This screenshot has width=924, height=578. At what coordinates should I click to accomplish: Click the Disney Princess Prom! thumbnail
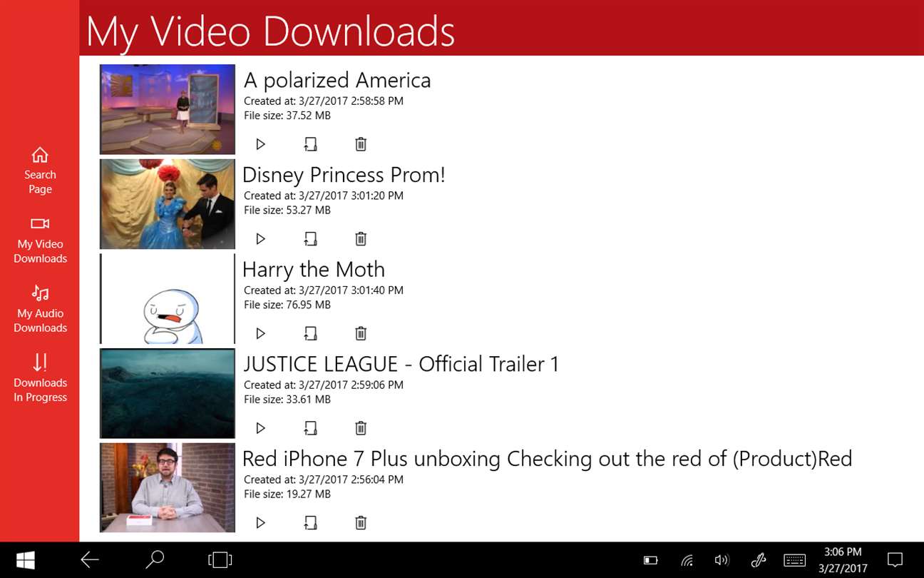pyautogui.click(x=168, y=204)
